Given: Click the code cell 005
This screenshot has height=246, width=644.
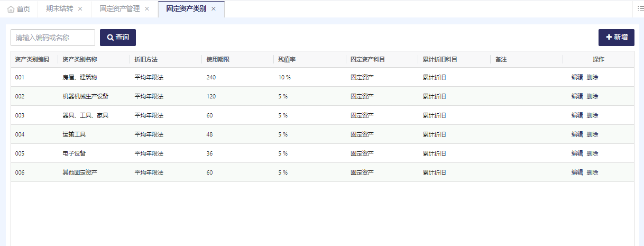Looking at the screenshot, I should click(20, 153).
